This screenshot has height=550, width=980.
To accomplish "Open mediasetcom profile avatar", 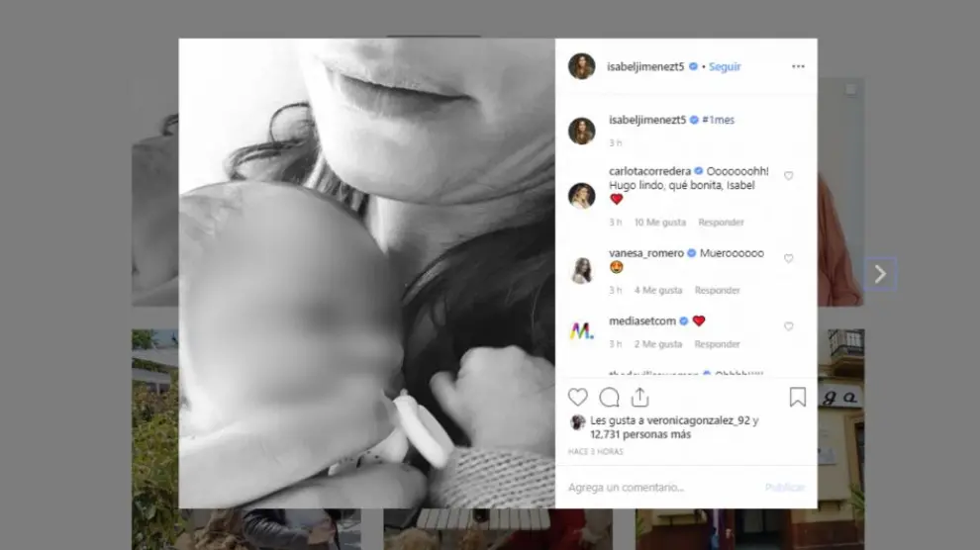I will [x=581, y=330].
